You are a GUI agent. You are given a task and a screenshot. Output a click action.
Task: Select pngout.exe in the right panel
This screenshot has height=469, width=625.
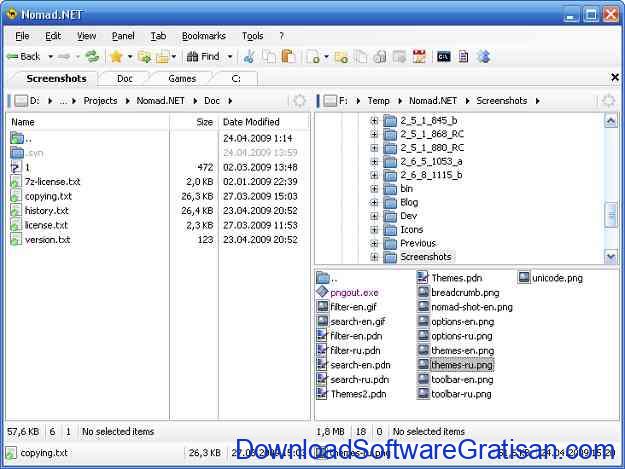[x=354, y=293]
